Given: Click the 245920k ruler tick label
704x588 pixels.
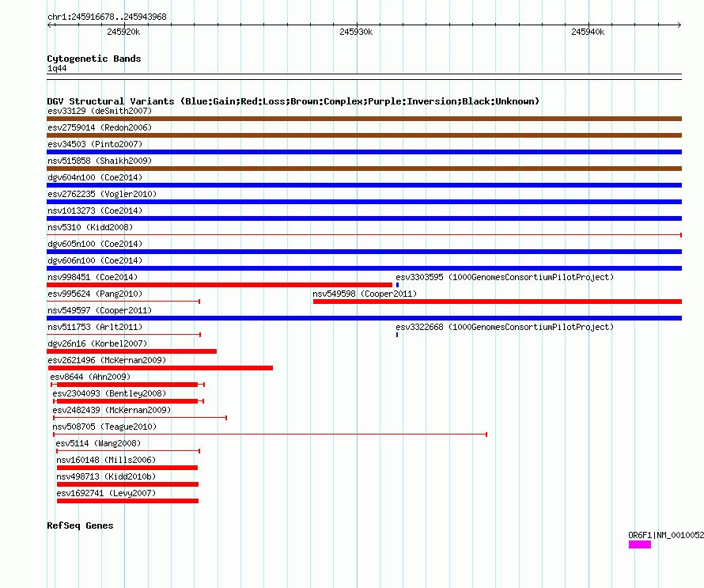Looking at the screenshot, I should [x=123, y=32].
